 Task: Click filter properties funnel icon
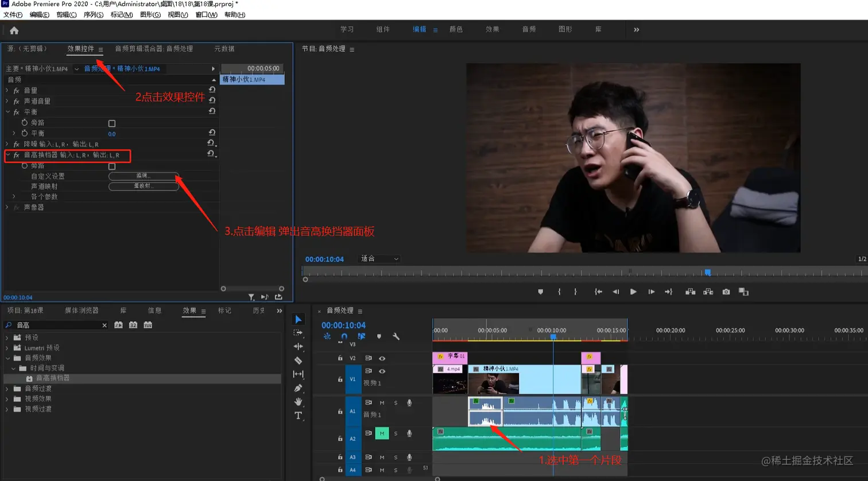(251, 297)
